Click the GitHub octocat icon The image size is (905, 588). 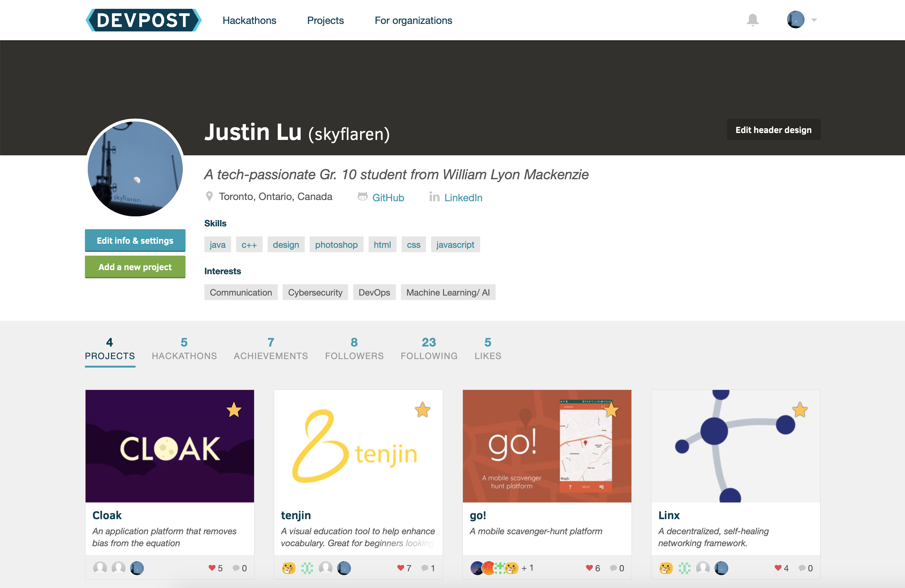[x=362, y=197]
